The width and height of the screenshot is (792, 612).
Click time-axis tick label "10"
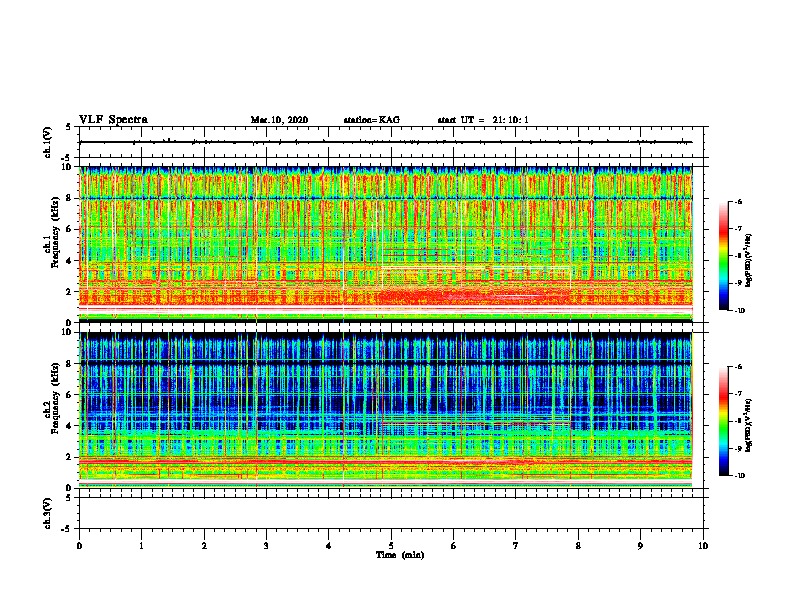[703, 546]
